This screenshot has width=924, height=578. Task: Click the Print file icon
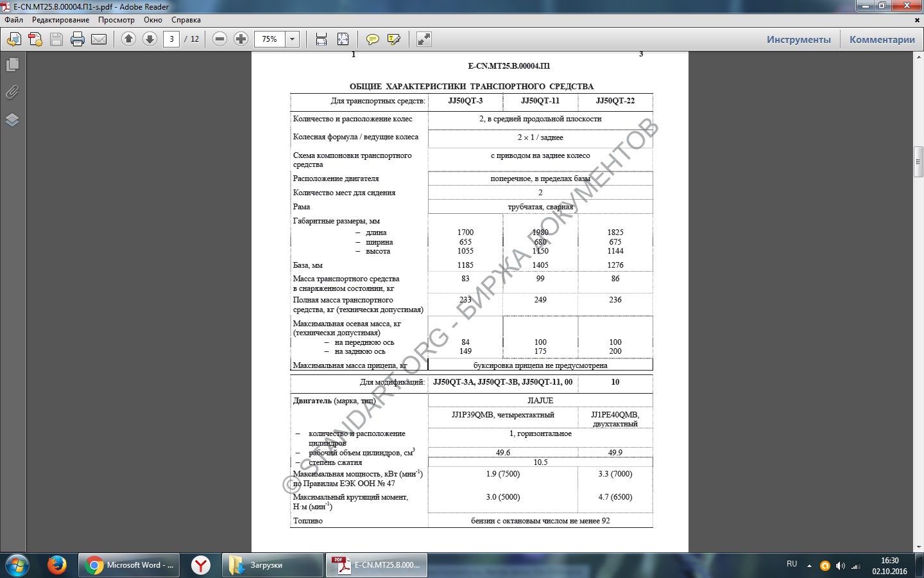coord(78,39)
